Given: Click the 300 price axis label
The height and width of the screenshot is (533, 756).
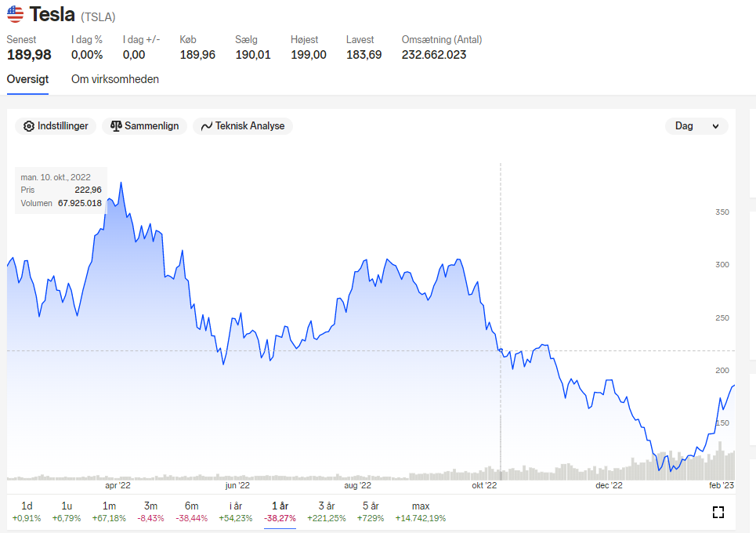Looking at the screenshot, I should 722,265.
